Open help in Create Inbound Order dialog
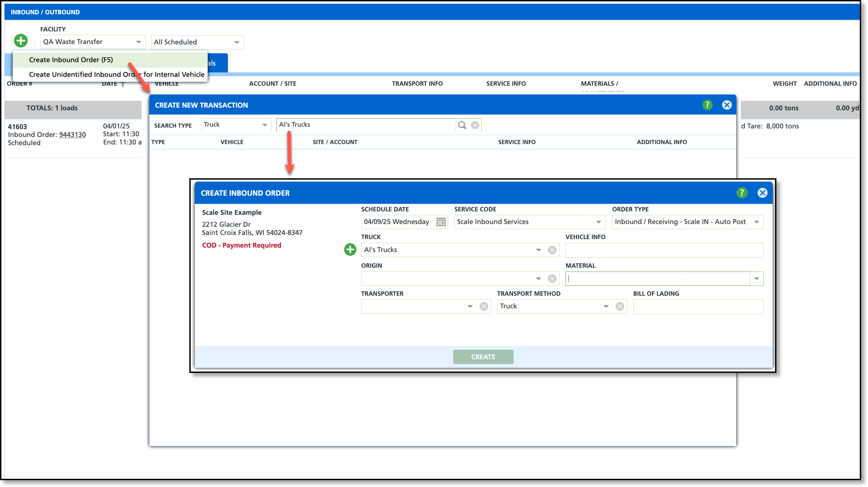 (742, 193)
